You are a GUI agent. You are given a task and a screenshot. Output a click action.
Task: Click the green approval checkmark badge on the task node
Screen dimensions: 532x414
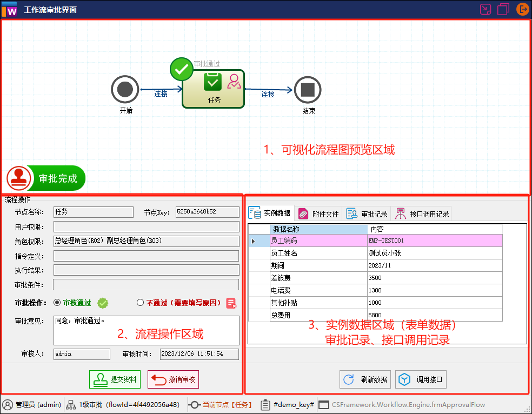pyautogui.click(x=182, y=69)
